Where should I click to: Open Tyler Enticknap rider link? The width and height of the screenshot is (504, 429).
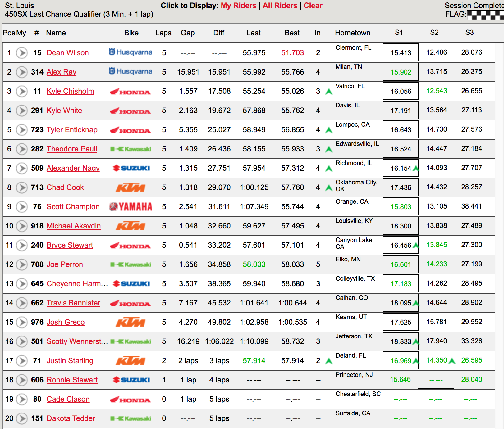tap(72, 130)
